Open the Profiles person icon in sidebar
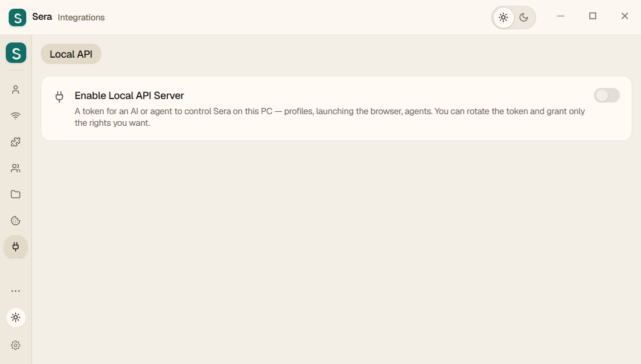The image size is (641, 364). pyautogui.click(x=16, y=90)
